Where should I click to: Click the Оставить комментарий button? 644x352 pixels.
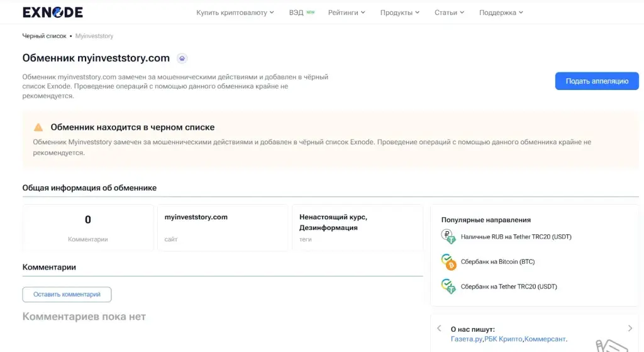[x=67, y=295]
